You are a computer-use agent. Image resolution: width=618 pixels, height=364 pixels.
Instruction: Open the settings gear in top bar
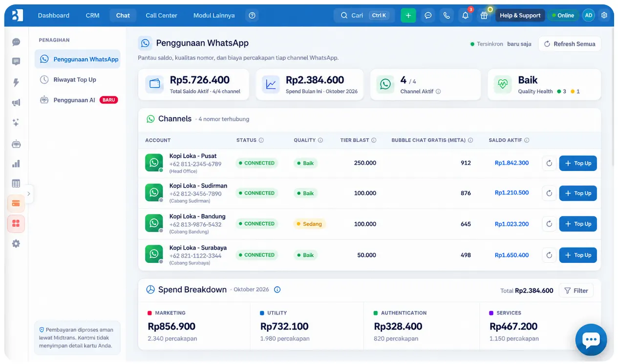coord(604,15)
